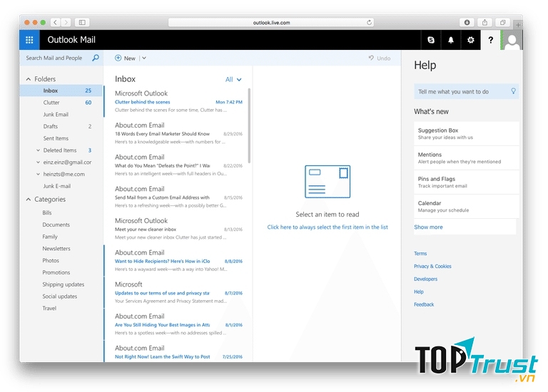548x392 pixels.
Task: Open the Calendar help item
Action: 466,206
